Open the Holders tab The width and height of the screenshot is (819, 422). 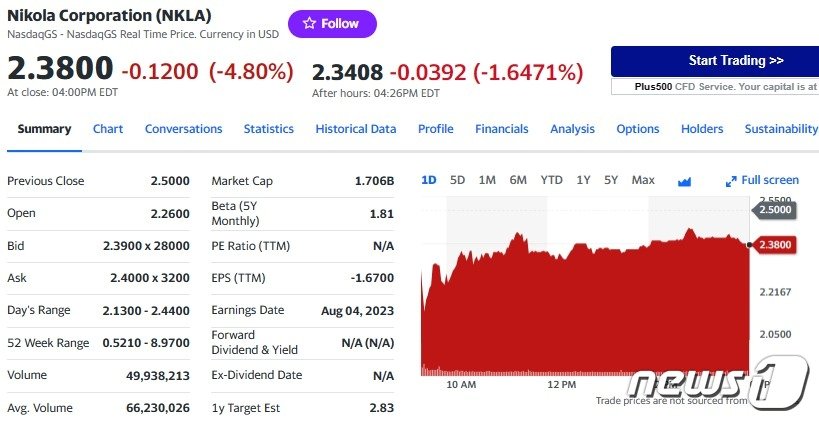pyautogui.click(x=702, y=129)
